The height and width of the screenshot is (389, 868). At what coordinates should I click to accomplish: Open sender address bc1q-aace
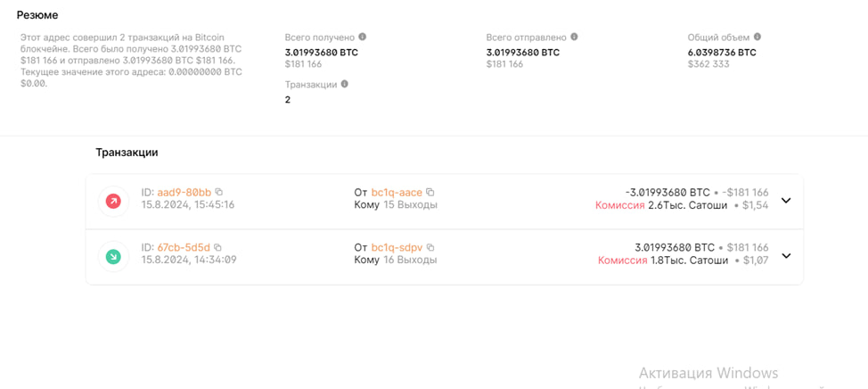click(x=397, y=193)
